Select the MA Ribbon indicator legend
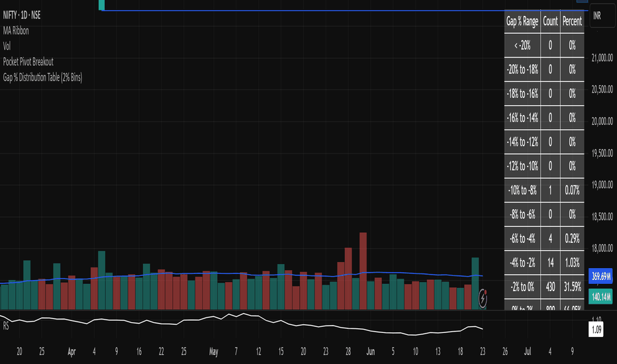The image size is (617, 364). pos(16,30)
